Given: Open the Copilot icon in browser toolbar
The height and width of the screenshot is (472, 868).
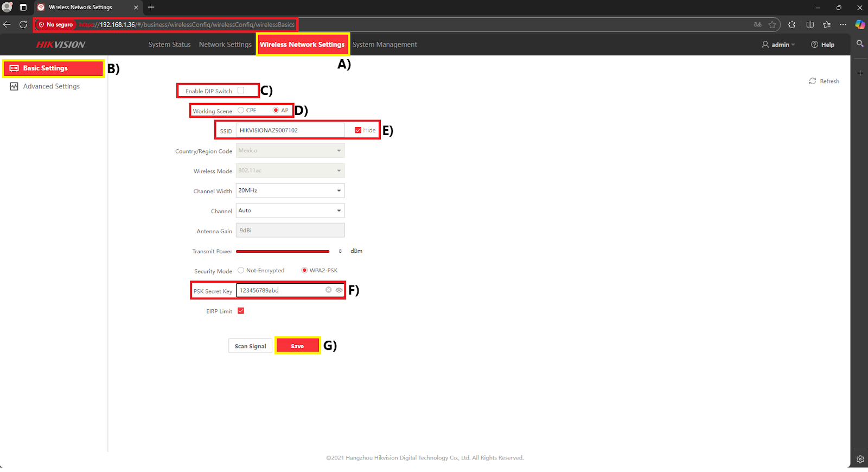Looking at the screenshot, I should 860,24.
